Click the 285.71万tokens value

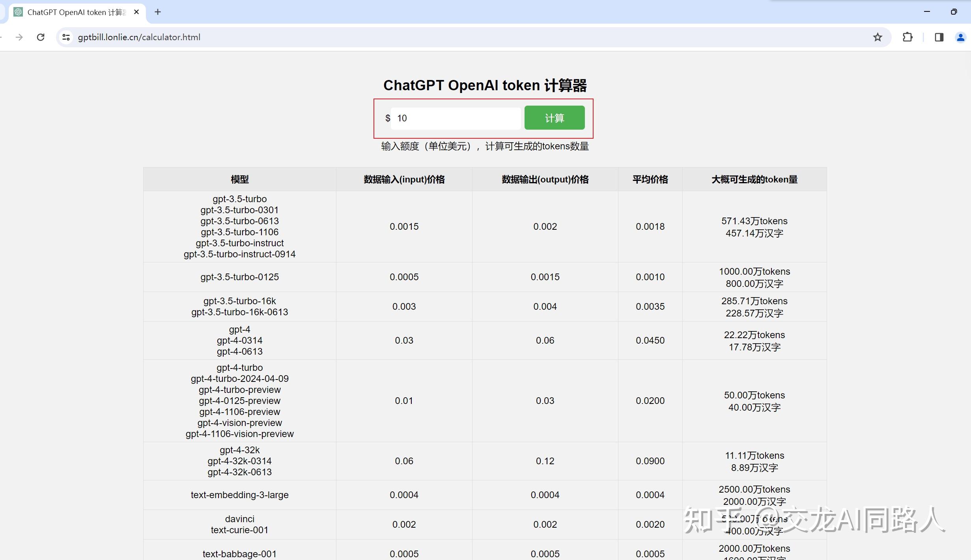[754, 301]
